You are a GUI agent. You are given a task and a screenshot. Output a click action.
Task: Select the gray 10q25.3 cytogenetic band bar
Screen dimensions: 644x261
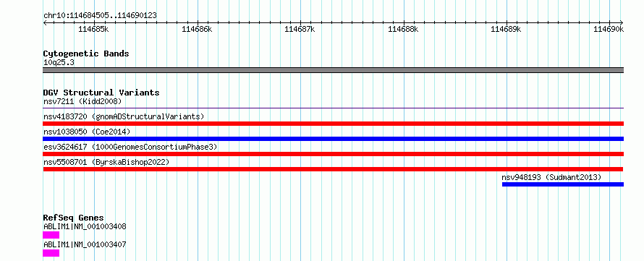coord(333,70)
